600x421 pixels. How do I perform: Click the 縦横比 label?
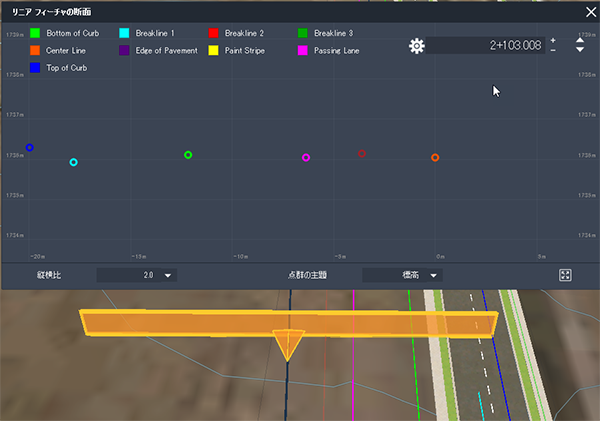[49, 275]
